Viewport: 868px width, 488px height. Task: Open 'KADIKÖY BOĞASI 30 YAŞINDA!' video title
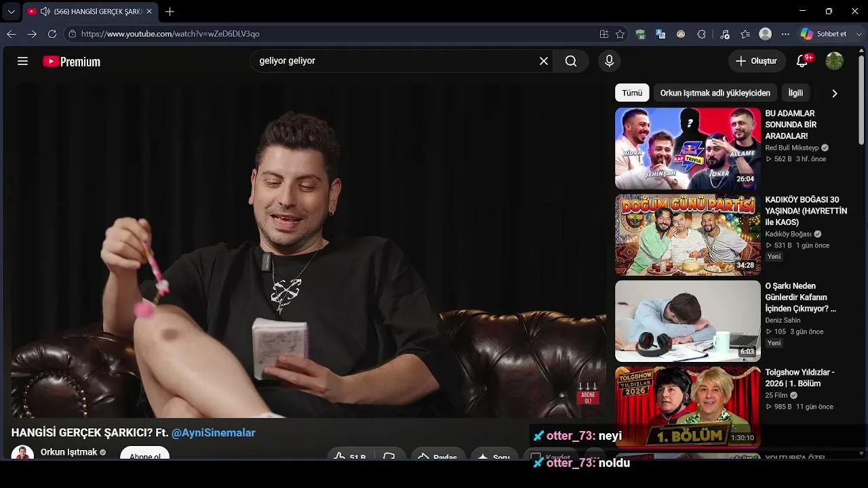point(806,211)
